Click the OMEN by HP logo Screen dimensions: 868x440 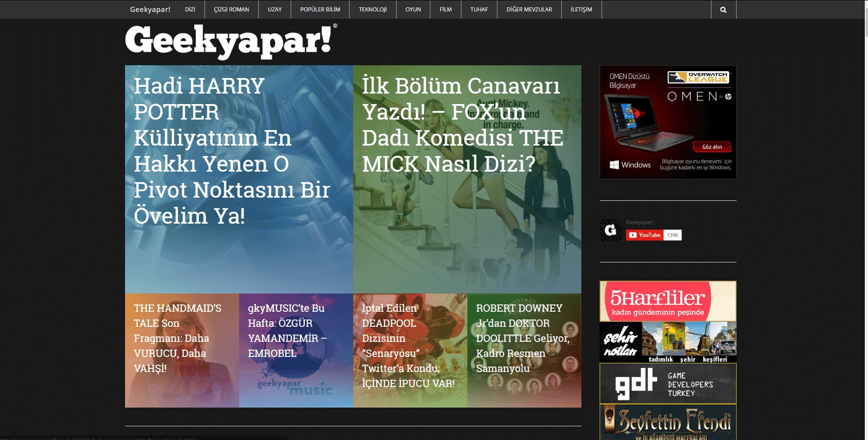click(x=699, y=96)
